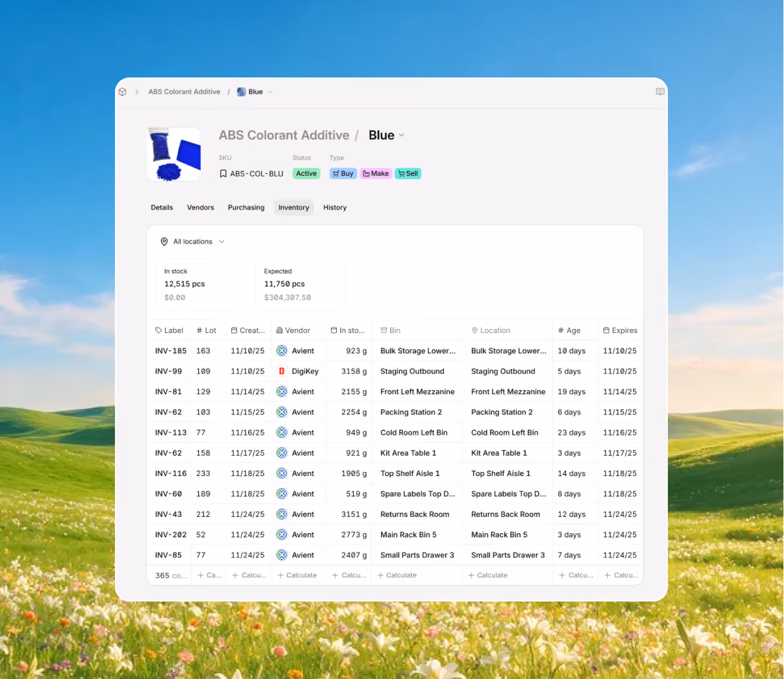Click the Blue swatch icon in the breadcrumb

click(x=241, y=92)
